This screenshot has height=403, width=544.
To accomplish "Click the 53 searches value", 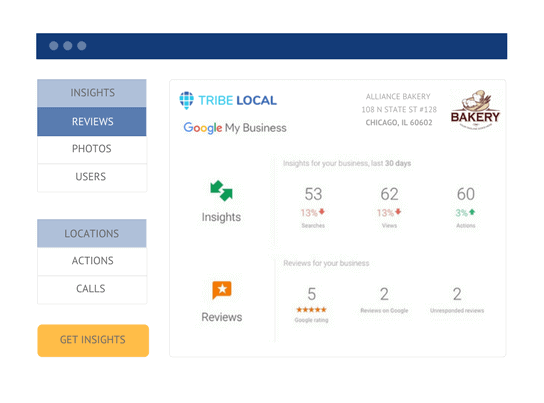I will (313, 194).
